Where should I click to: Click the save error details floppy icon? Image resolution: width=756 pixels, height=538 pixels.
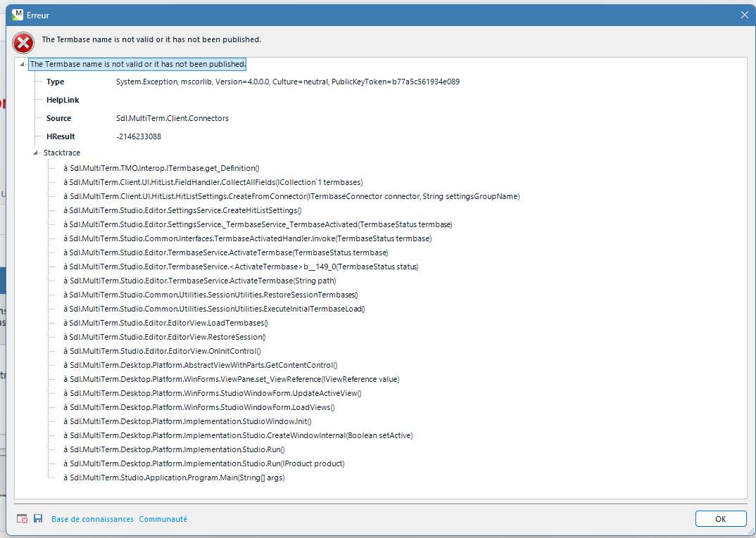coord(37,518)
